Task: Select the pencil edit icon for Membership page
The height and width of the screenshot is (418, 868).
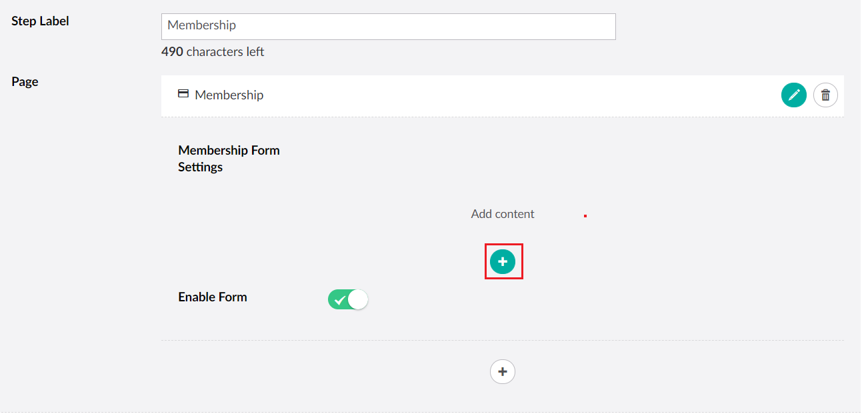Action: tap(794, 95)
